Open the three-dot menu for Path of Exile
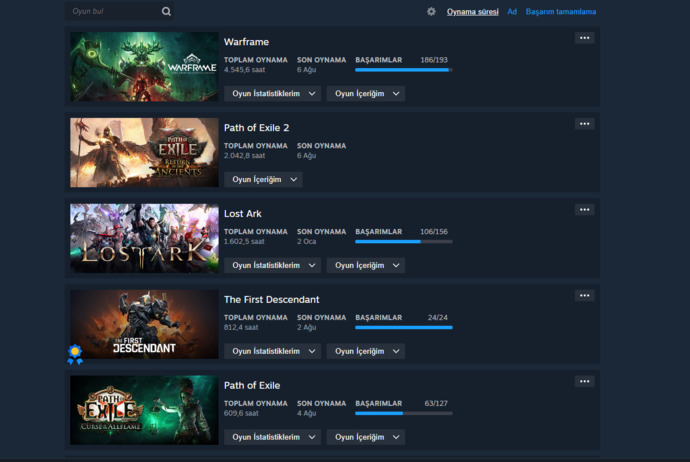690x462 pixels. (x=584, y=381)
